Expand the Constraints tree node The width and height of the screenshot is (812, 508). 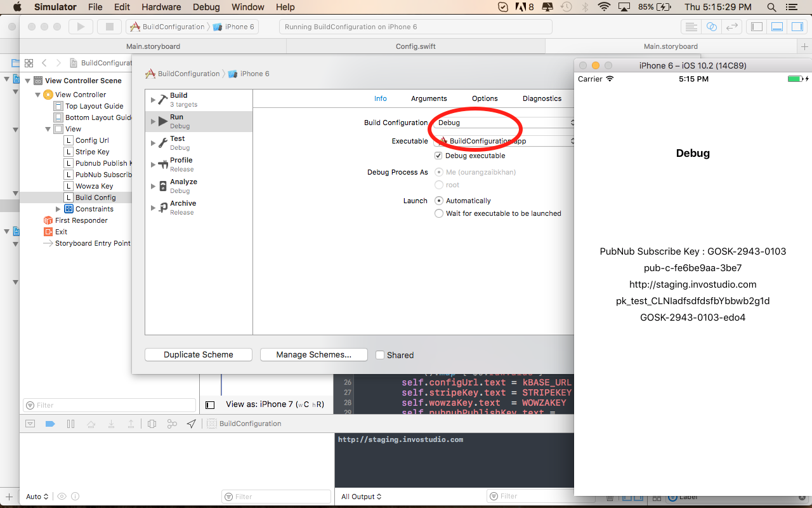pos(58,209)
